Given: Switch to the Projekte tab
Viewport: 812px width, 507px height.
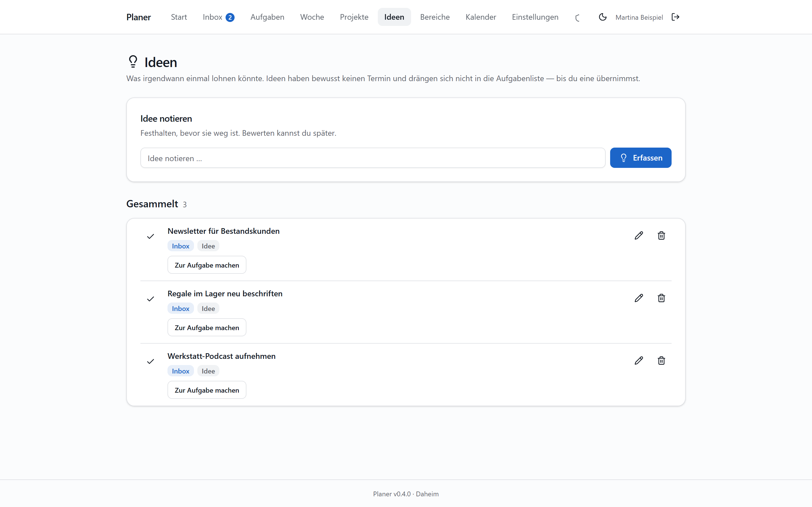Looking at the screenshot, I should 354,17.
